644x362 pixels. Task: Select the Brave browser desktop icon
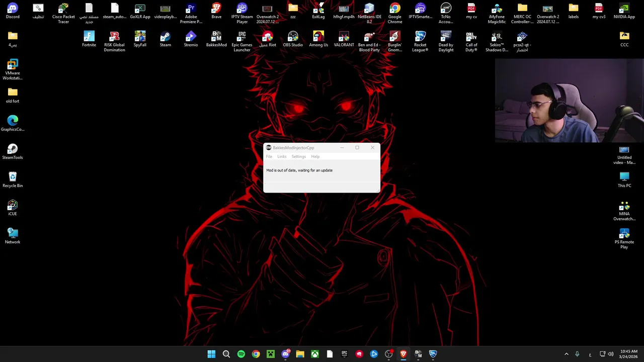click(216, 11)
